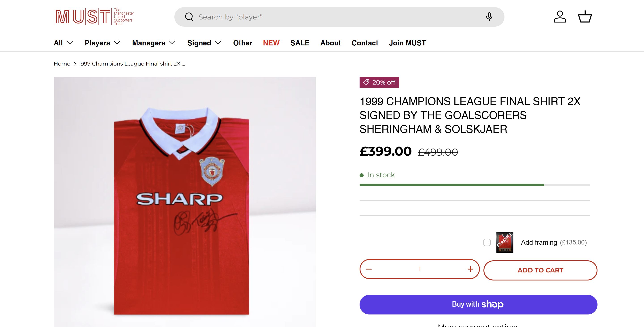Click the search magnifying glass icon
Screen dimensions: 644x327
click(x=189, y=17)
